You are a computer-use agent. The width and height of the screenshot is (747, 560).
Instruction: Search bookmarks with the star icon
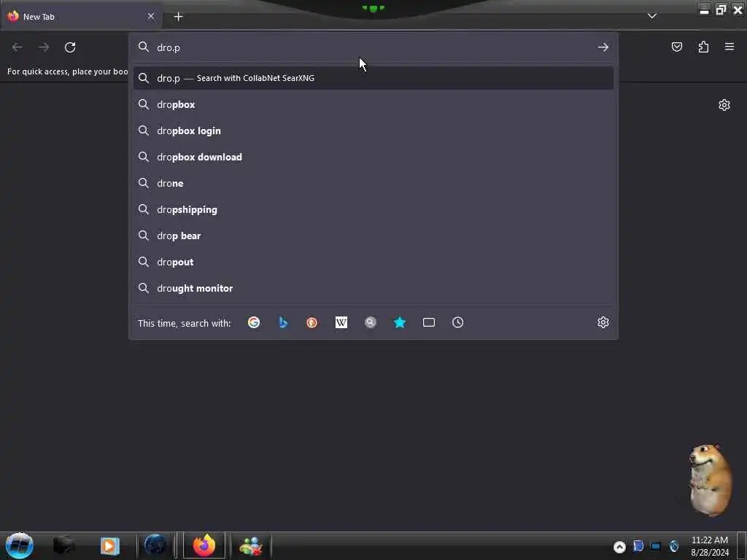[399, 322]
